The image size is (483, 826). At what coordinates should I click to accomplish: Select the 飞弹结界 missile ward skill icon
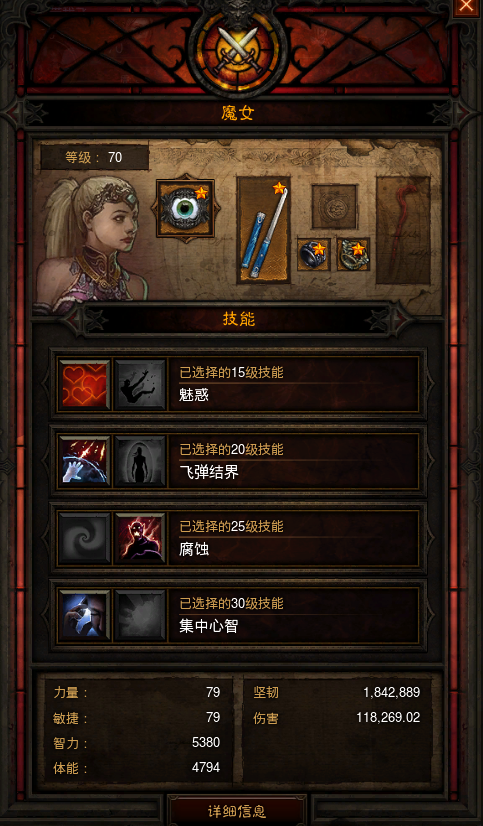click(x=84, y=461)
